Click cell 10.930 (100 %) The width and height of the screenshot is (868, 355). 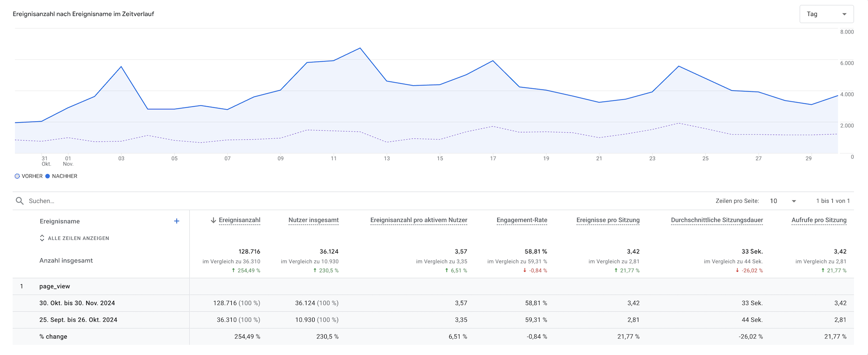coord(317,320)
